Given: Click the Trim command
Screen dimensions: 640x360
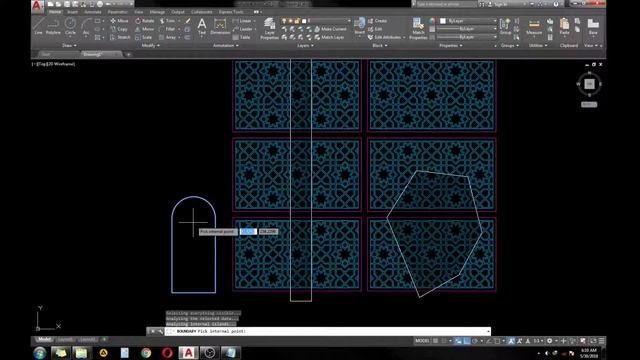Looking at the screenshot, I should click(167, 20).
